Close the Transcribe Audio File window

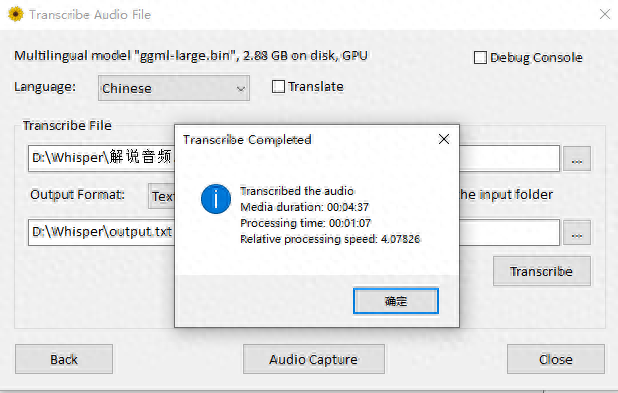click(x=605, y=15)
